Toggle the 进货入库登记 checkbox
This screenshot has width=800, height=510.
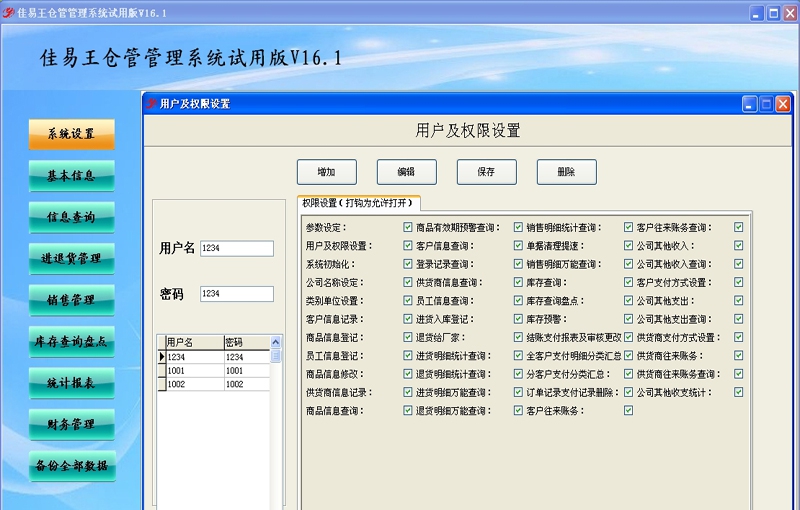[x=518, y=319]
